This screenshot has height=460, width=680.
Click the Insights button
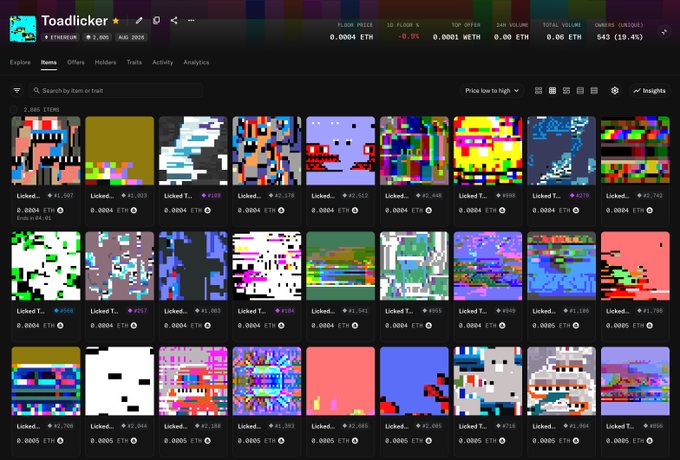[650, 91]
